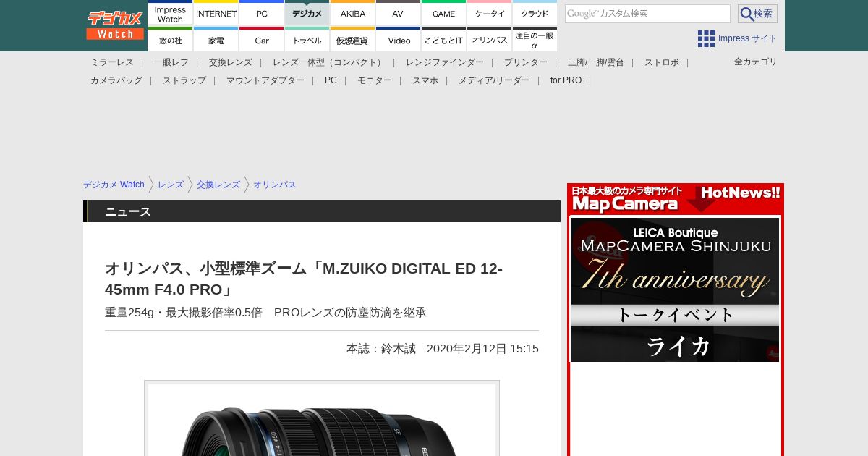This screenshot has height=456, width=868.
Task: Go to ストロボ category
Action: pyautogui.click(x=662, y=62)
